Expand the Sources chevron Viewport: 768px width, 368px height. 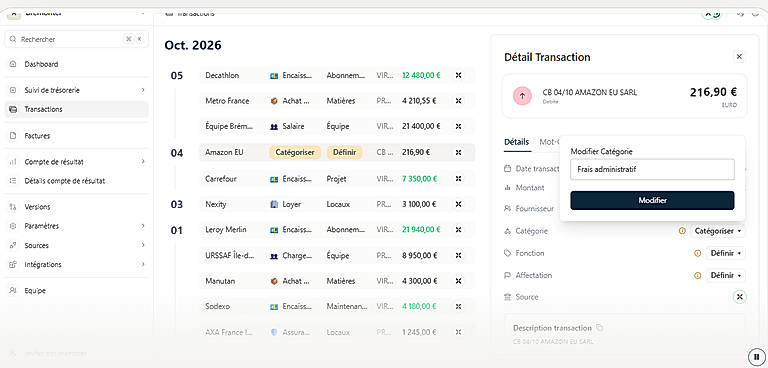click(x=143, y=245)
